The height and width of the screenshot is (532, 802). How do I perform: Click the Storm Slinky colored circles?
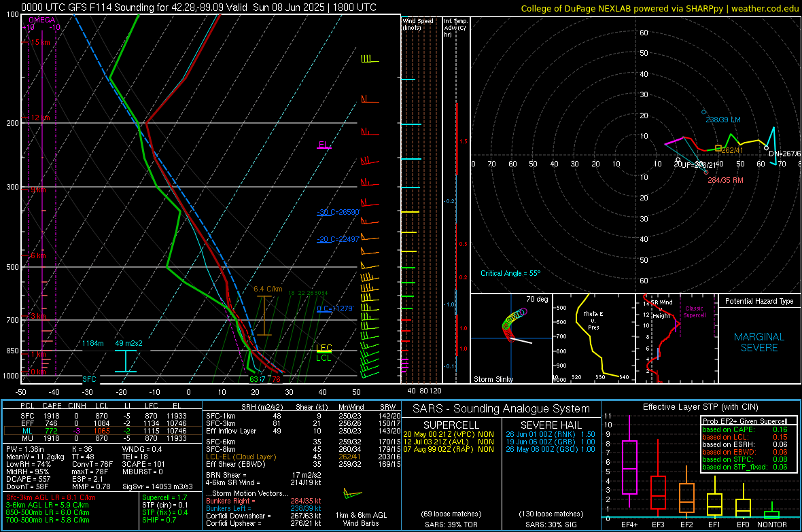(x=514, y=324)
